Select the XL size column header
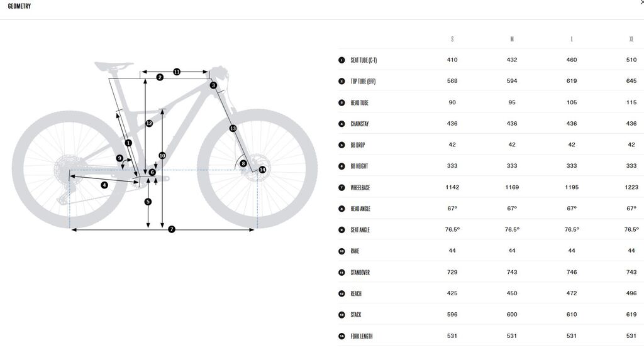This screenshot has height=348, width=644. pyautogui.click(x=631, y=39)
